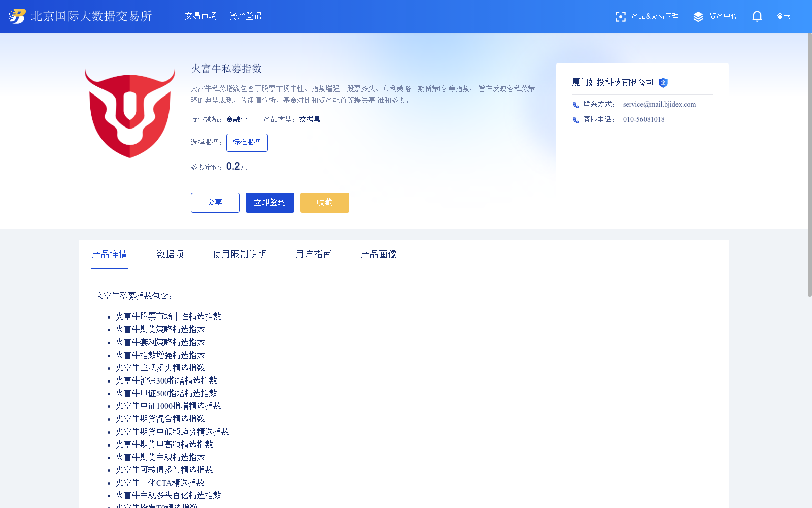812x508 pixels.
Task: Click list item 火富牛套利策略精选指数
Action: click(160, 342)
